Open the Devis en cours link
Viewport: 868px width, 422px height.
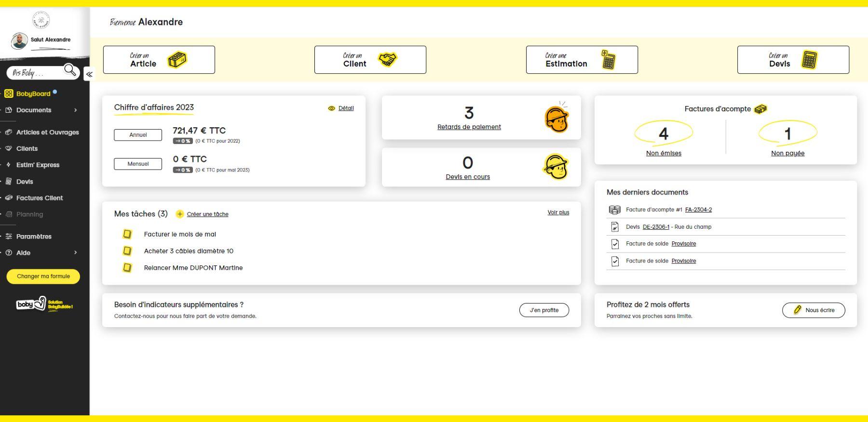(x=468, y=177)
